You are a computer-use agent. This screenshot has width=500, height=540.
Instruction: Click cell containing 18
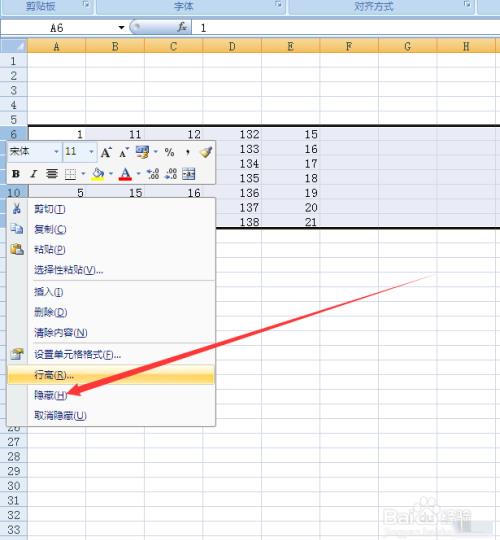(291, 178)
